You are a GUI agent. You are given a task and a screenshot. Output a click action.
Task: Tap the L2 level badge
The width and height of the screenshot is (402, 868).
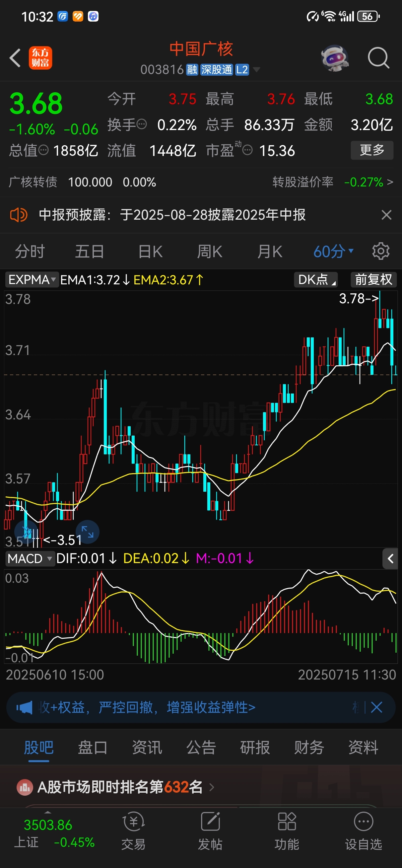(x=242, y=70)
